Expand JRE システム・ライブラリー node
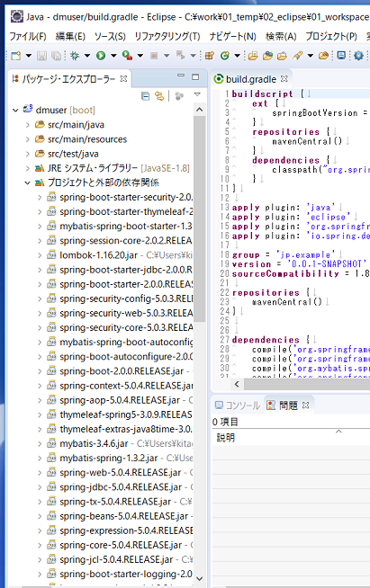 pos(27,168)
